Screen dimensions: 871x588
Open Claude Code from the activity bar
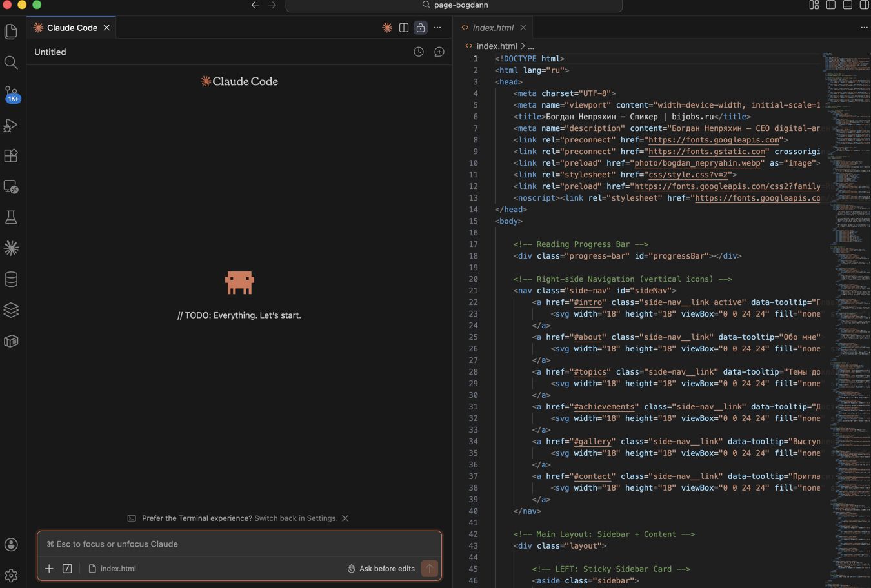tap(11, 248)
